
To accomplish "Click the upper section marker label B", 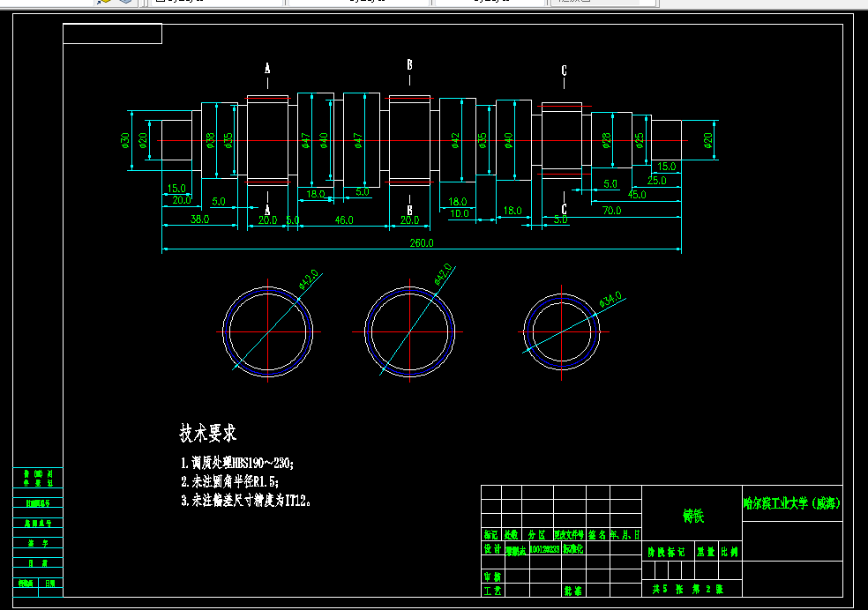I will coord(409,64).
